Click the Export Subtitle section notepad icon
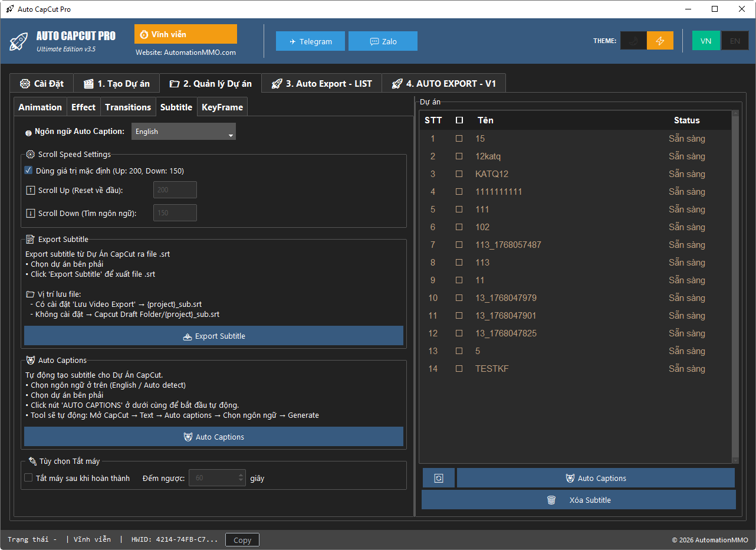This screenshot has width=756, height=550. 31,239
